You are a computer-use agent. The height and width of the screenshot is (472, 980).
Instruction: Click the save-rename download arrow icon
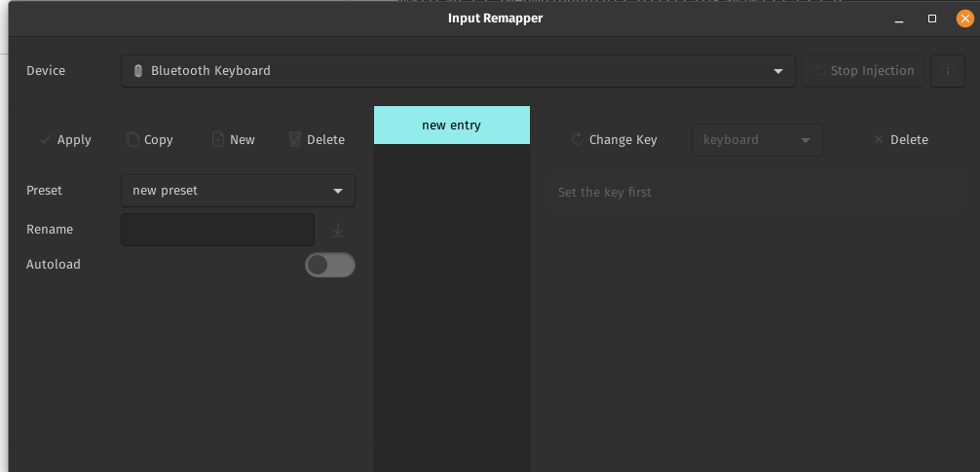pyautogui.click(x=338, y=231)
